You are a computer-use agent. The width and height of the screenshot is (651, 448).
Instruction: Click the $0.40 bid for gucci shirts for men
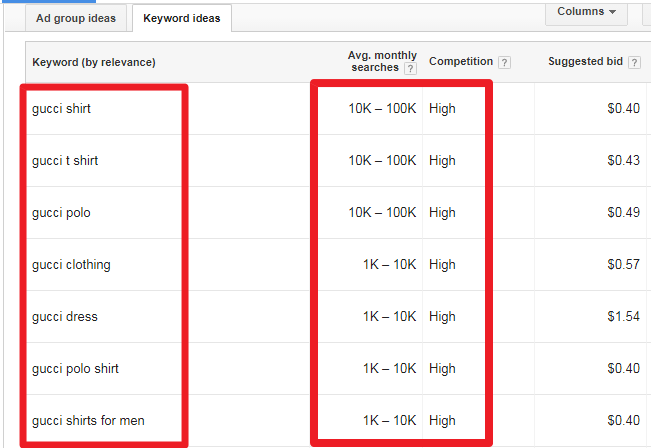click(x=623, y=420)
